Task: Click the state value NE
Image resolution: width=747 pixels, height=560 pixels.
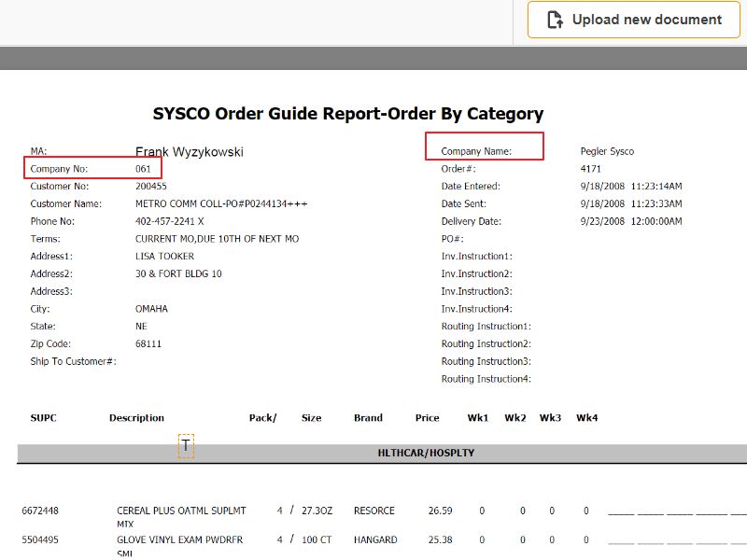Action: [x=141, y=327]
